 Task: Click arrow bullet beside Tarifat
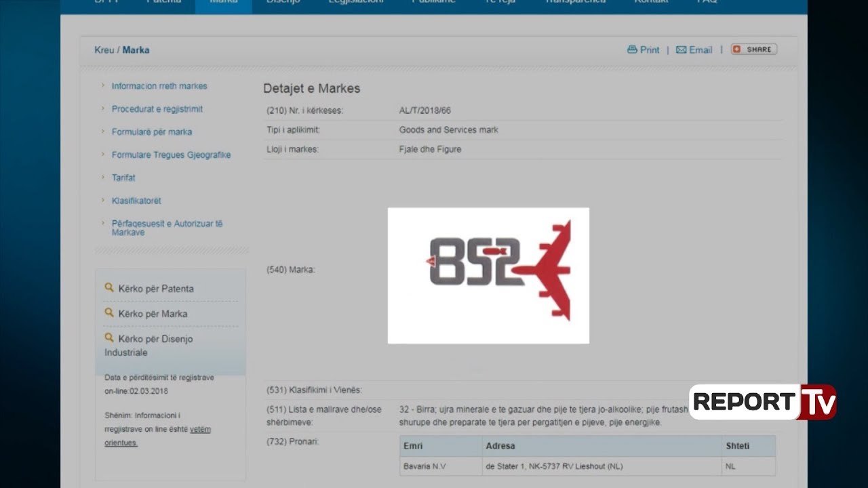[103, 178]
